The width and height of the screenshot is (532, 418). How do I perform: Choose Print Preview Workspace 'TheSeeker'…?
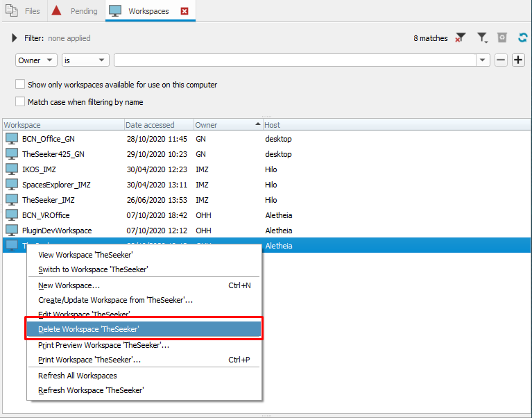pos(144,345)
